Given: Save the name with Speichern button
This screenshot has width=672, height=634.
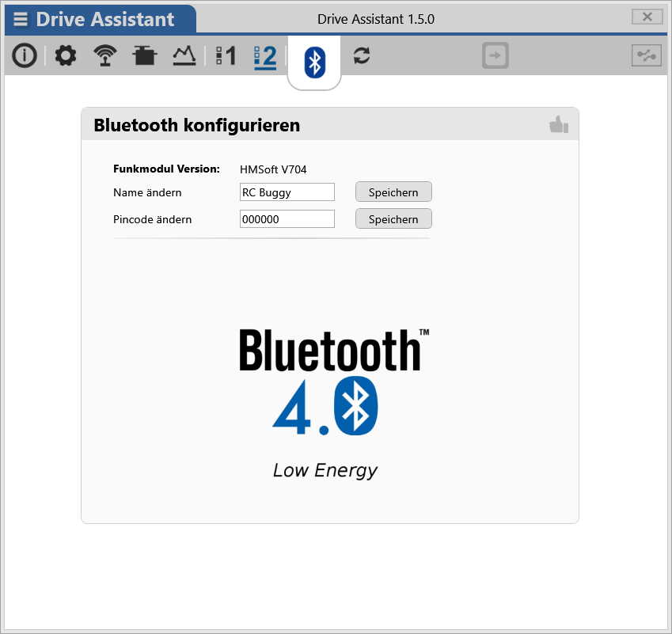Looking at the screenshot, I should pos(393,192).
